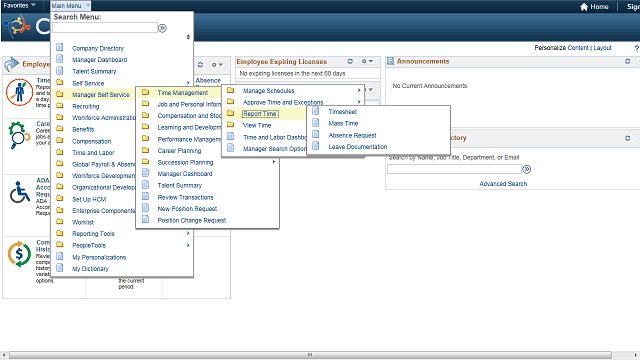Click the Compensation History dollar icon

click(x=19, y=254)
